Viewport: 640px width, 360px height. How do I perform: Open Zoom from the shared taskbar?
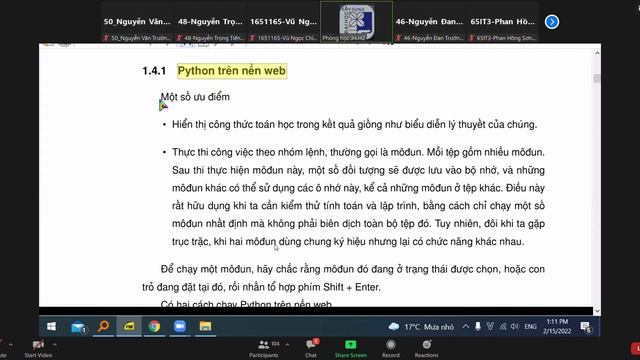tap(180, 327)
